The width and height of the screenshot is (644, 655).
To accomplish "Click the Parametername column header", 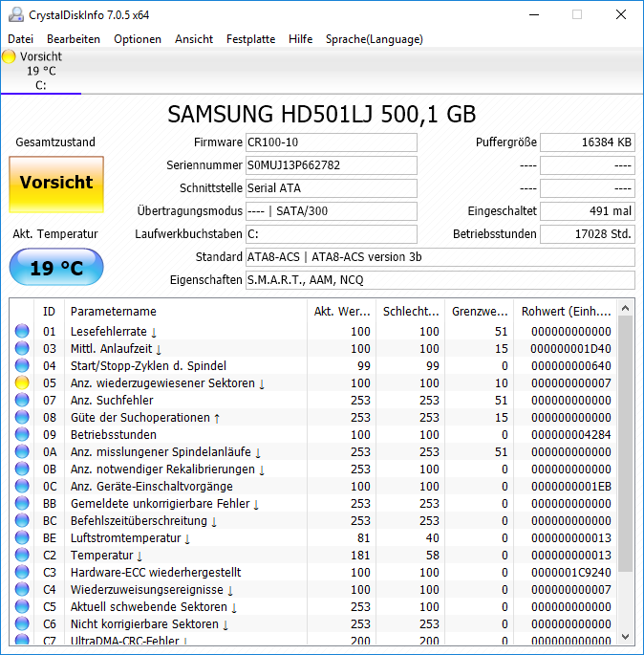I will pos(185,311).
